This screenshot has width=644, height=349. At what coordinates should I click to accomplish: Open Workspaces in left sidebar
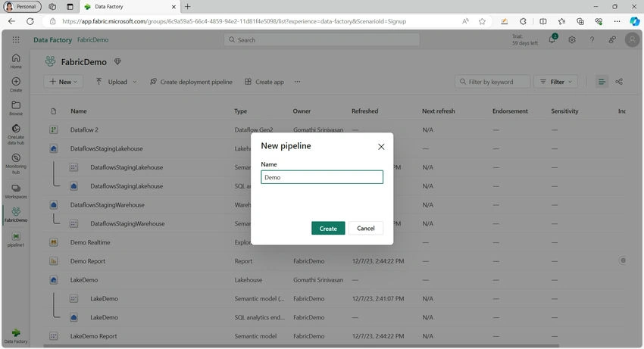tap(16, 191)
